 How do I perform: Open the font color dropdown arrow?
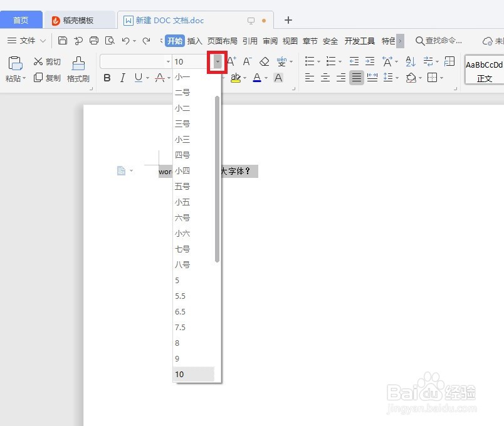[266, 78]
